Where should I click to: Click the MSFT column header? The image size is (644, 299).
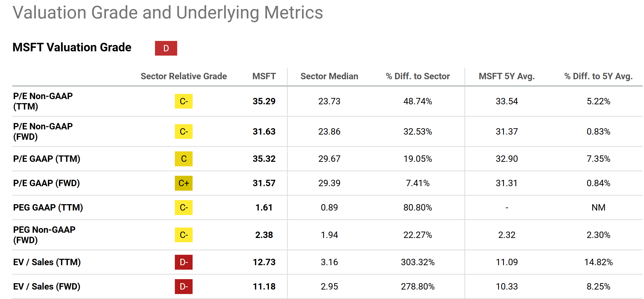click(x=264, y=76)
